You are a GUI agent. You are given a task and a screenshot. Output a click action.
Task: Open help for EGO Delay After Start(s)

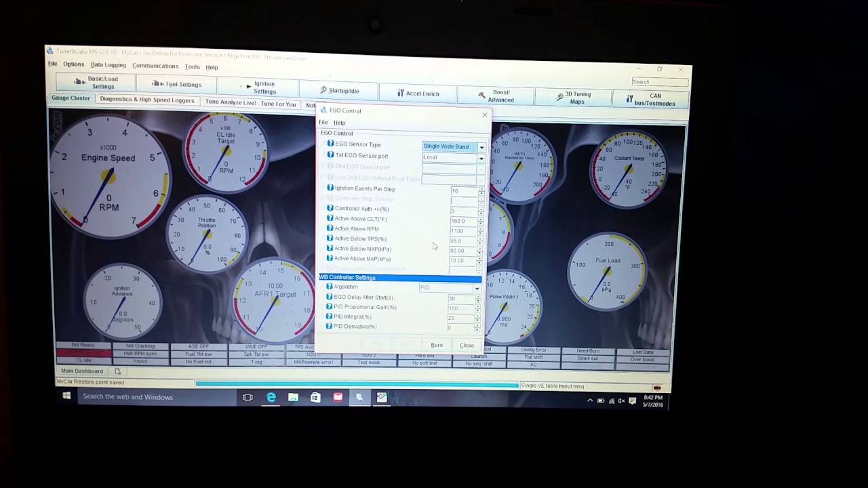click(329, 297)
